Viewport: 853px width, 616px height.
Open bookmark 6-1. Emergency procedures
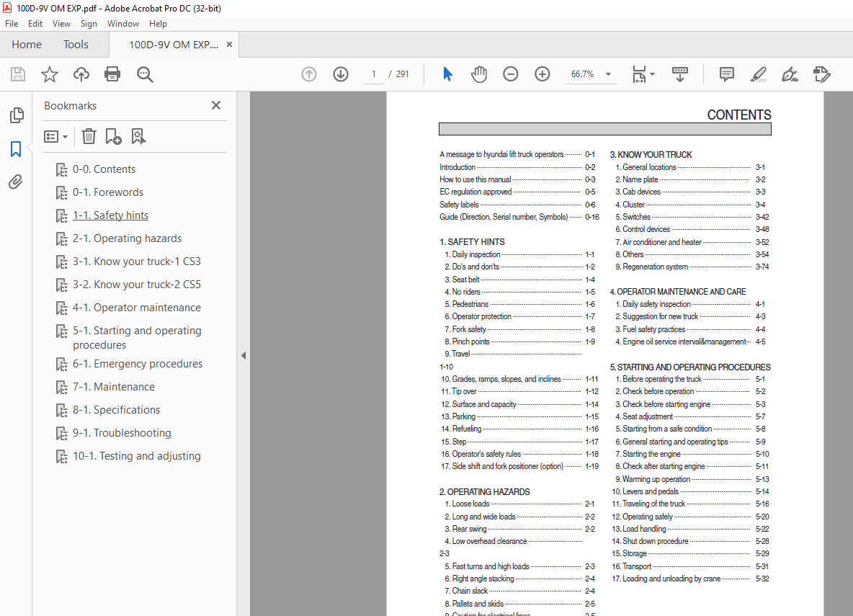click(x=138, y=364)
